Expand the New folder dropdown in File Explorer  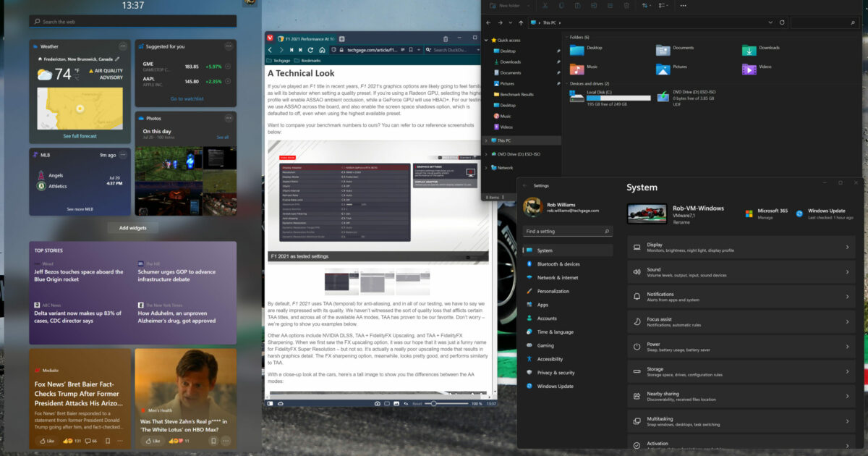pos(529,6)
